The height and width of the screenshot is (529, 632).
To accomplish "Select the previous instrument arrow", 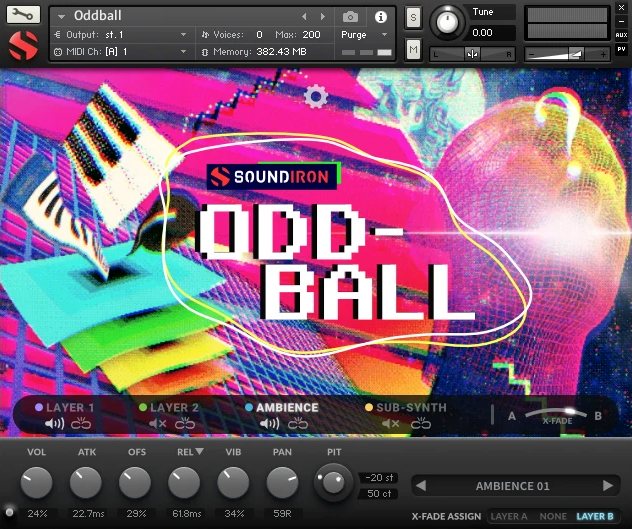I will coord(304,17).
